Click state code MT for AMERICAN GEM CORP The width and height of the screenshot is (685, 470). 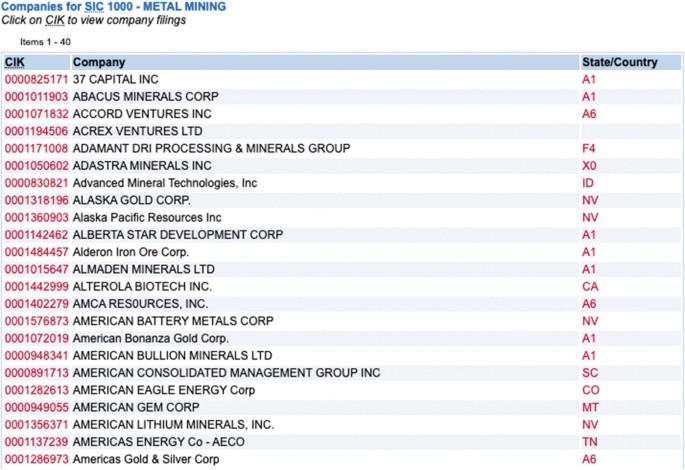point(590,408)
